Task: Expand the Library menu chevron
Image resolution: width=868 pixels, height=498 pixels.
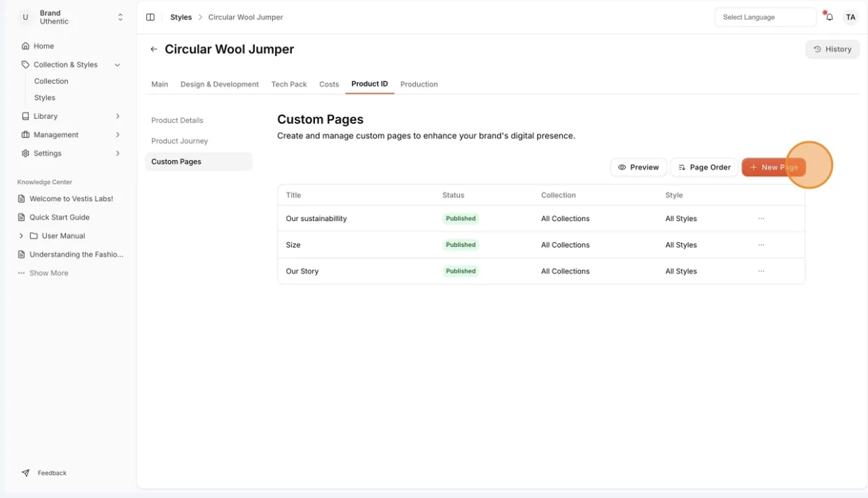Action: pyautogui.click(x=117, y=116)
